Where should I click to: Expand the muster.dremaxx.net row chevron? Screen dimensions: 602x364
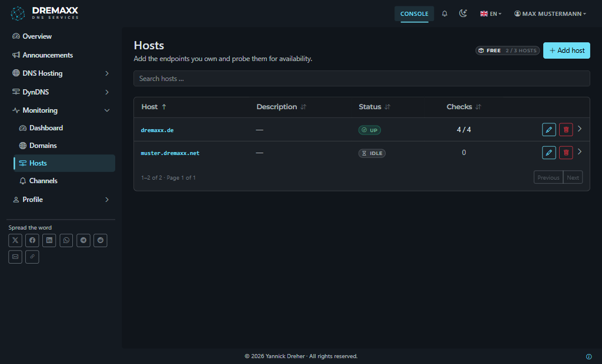[x=580, y=152]
